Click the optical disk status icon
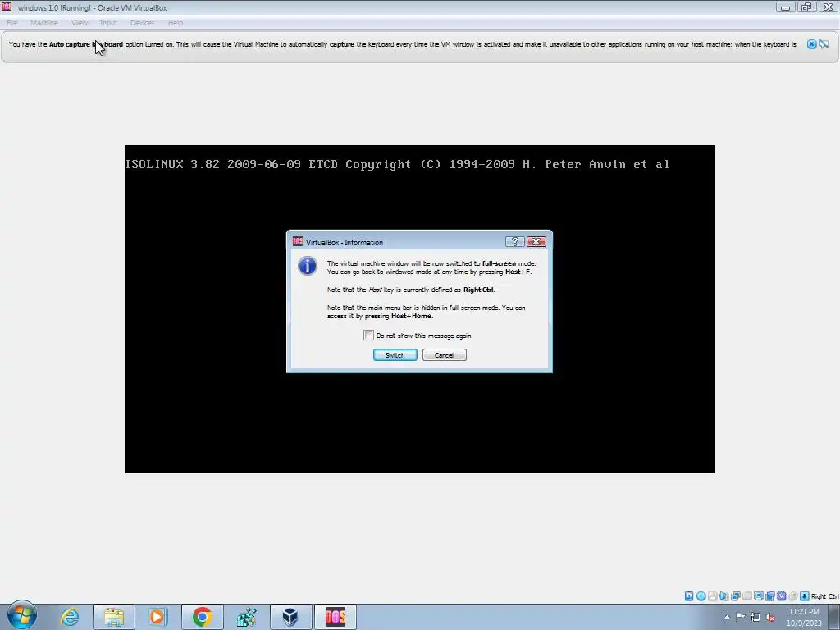Screen dimensions: 840x630 pyautogui.click(x=701, y=596)
